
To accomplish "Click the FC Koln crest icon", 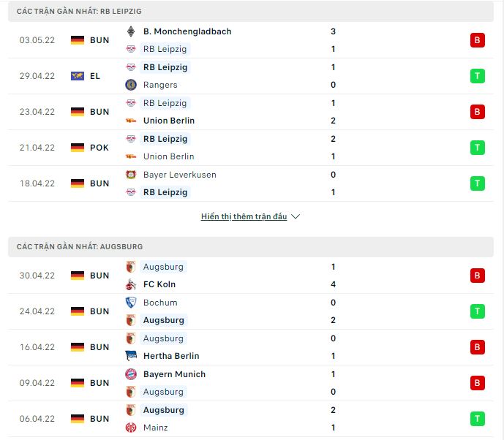I will click(x=131, y=284).
